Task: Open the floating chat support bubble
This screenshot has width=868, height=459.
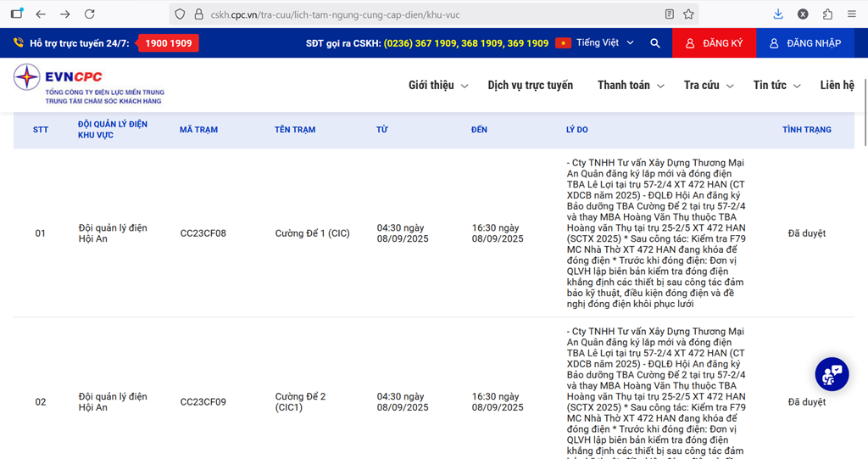Action: (x=832, y=374)
